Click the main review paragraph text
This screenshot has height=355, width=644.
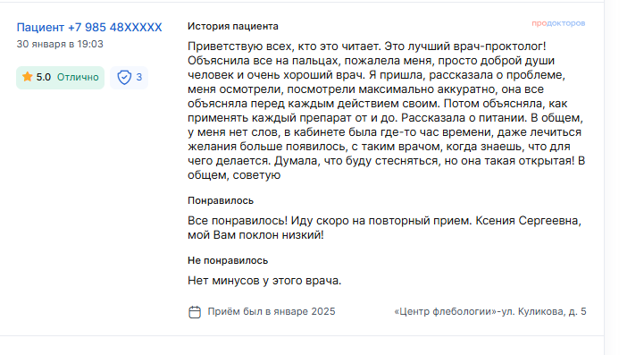[x=387, y=110]
